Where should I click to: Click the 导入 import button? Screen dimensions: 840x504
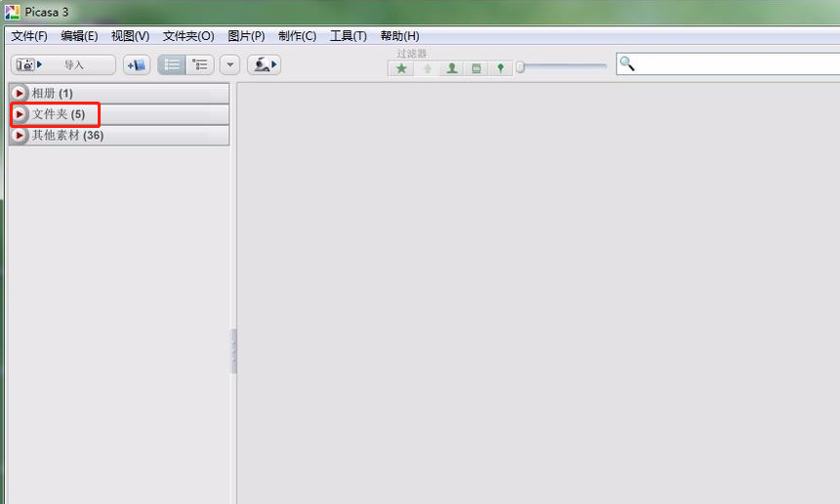pyautogui.click(x=63, y=65)
